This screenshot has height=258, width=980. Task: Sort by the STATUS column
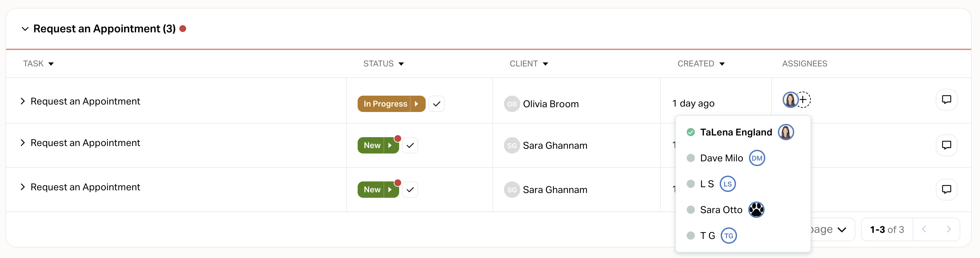click(x=383, y=64)
